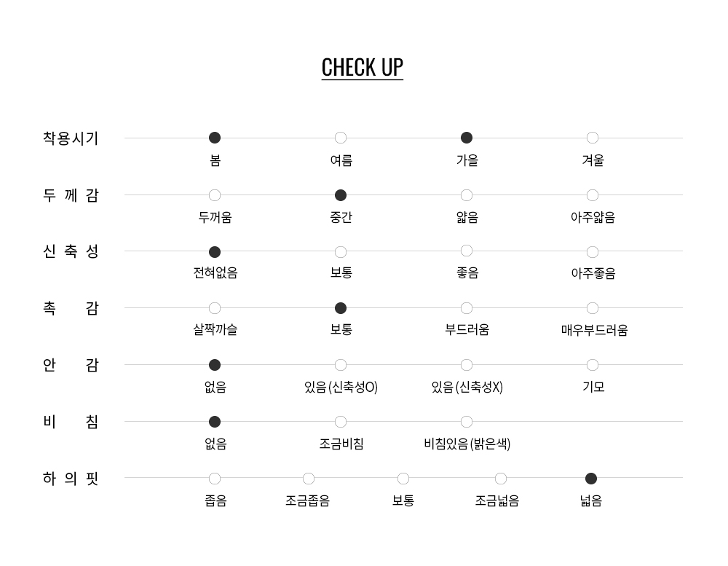Click the 착용시기 row label
This screenshot has width=728, height=566.
(71, 138)
